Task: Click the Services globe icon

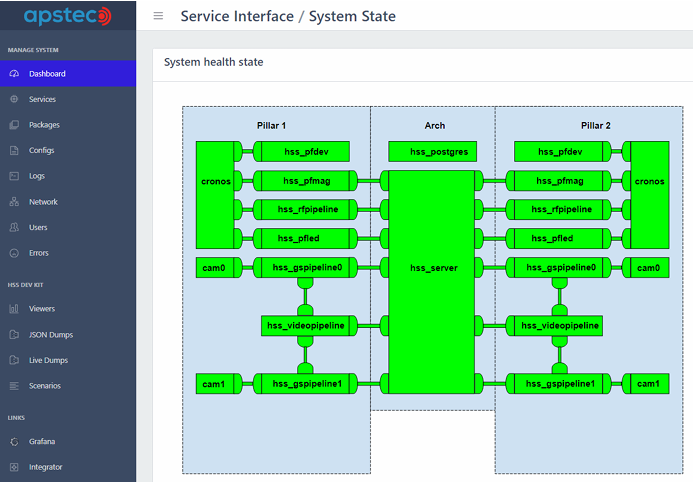Action: pos(14,100)
